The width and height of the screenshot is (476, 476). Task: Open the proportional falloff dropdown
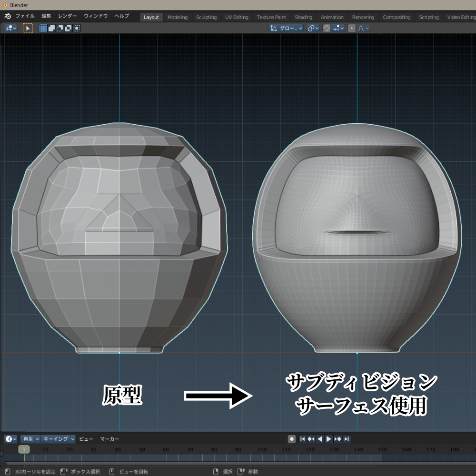point(363,28)
